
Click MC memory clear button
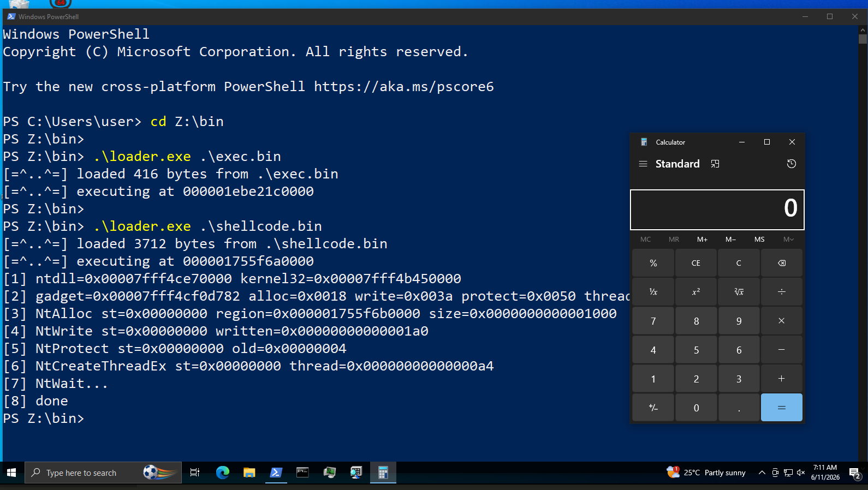645,239
